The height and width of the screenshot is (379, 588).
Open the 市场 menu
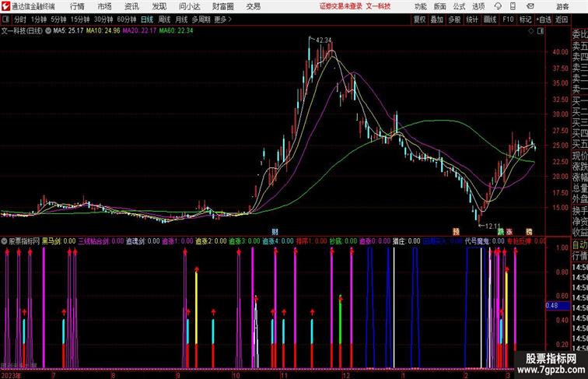point(105,6)
